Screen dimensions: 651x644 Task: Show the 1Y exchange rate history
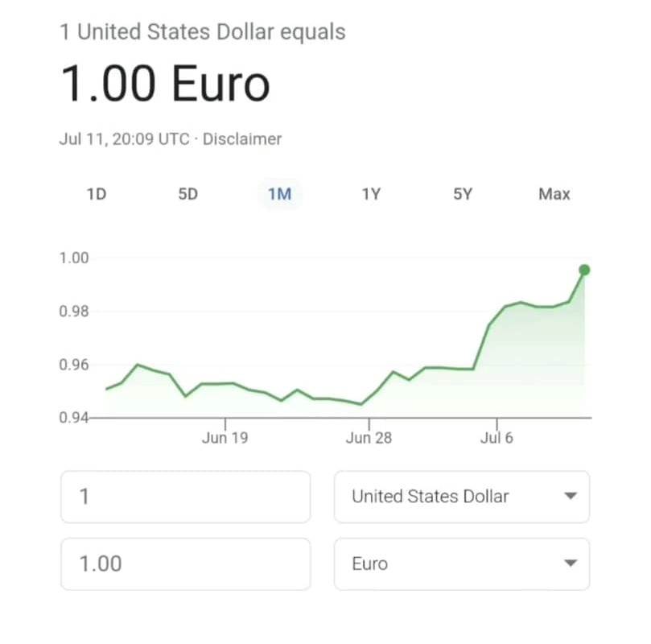tap(370, 194)
